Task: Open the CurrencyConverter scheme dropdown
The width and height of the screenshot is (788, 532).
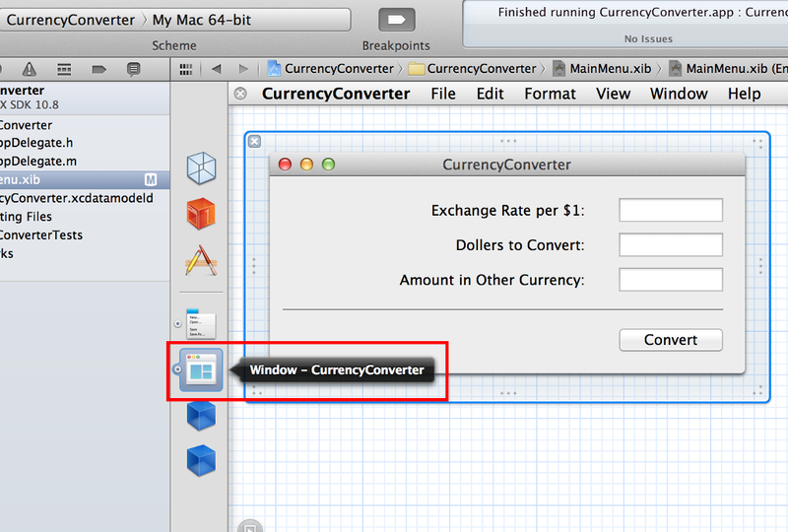Action: (71, 20)
